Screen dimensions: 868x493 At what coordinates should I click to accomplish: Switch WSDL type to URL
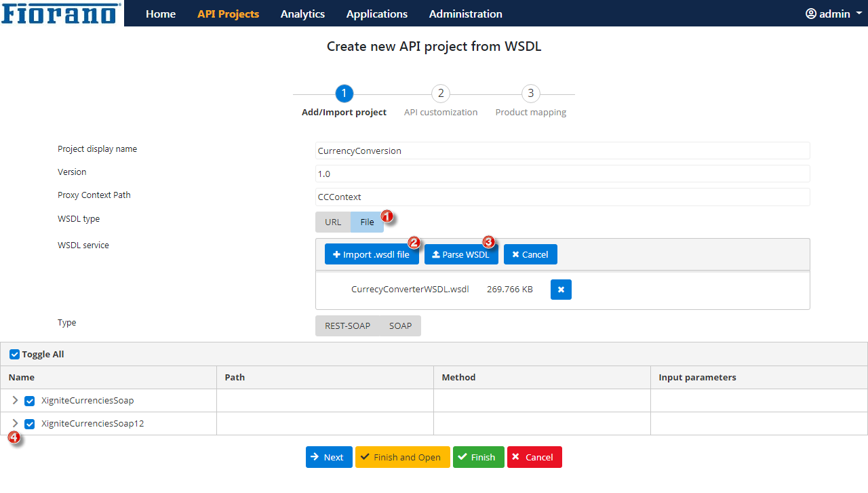point(333,222)
